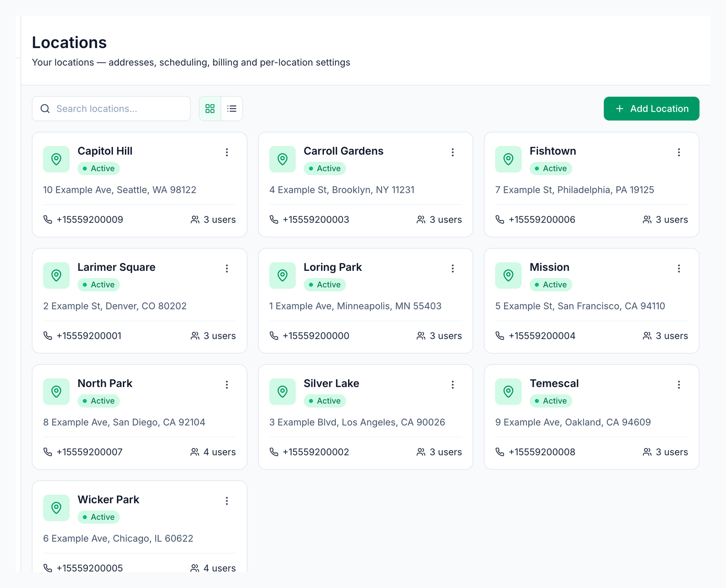Switch to list view

point(232,108)
